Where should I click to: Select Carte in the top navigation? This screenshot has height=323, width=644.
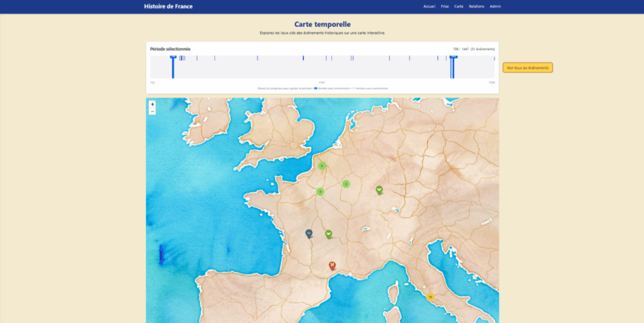[x=459, y=6]
